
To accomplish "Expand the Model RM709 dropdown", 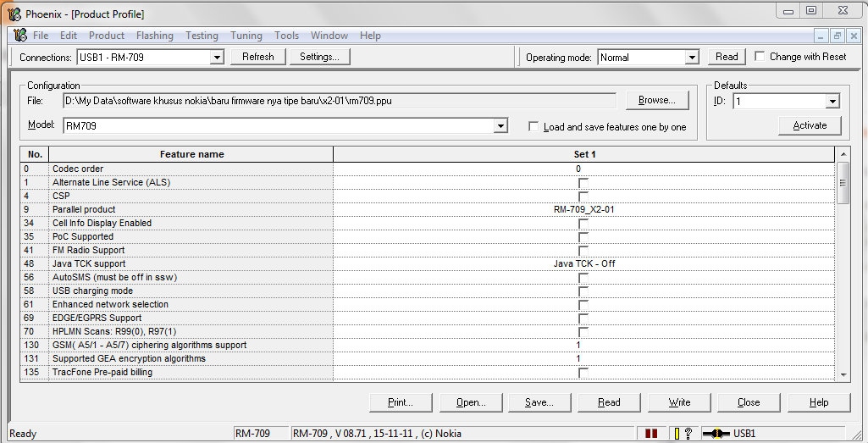I will pyautogui.click(x=500, y=126).
